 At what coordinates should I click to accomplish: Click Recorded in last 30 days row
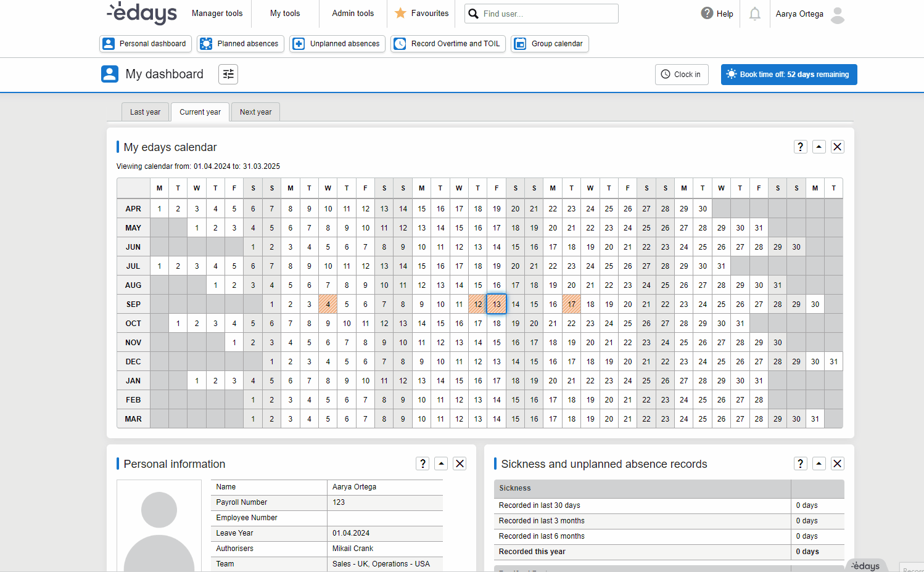click(669, 505)
